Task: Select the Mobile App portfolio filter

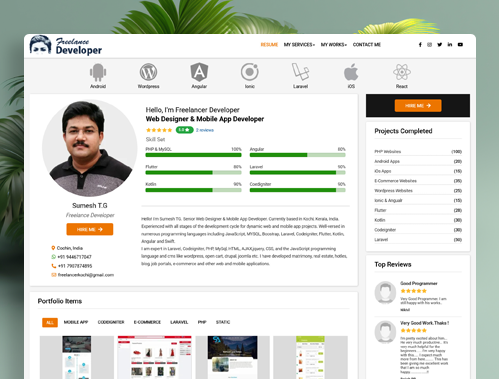Action: coord(76,322)
